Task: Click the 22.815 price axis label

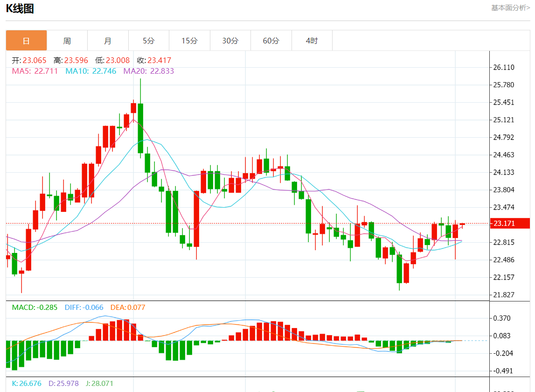Action: [x=504, y=243]
